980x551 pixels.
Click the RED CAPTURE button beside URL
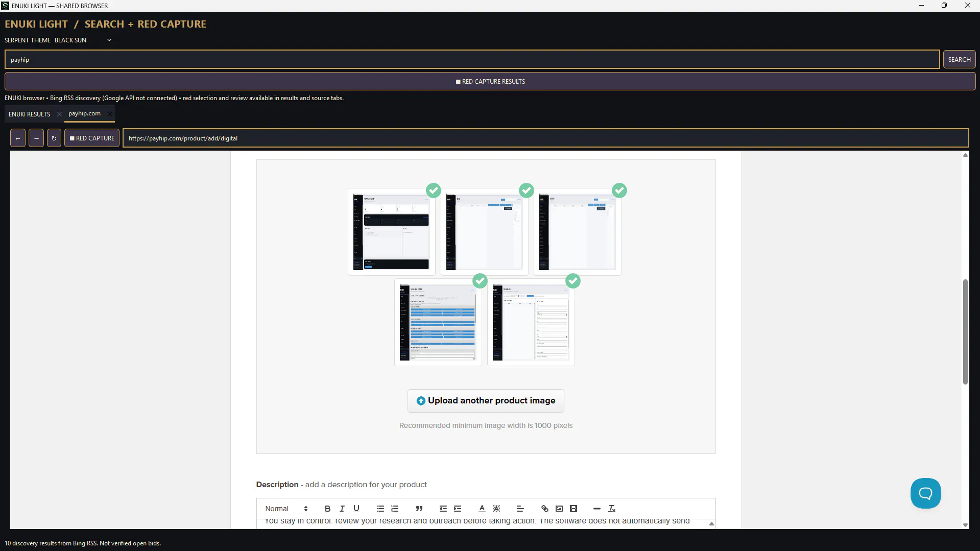pos(92,138)
